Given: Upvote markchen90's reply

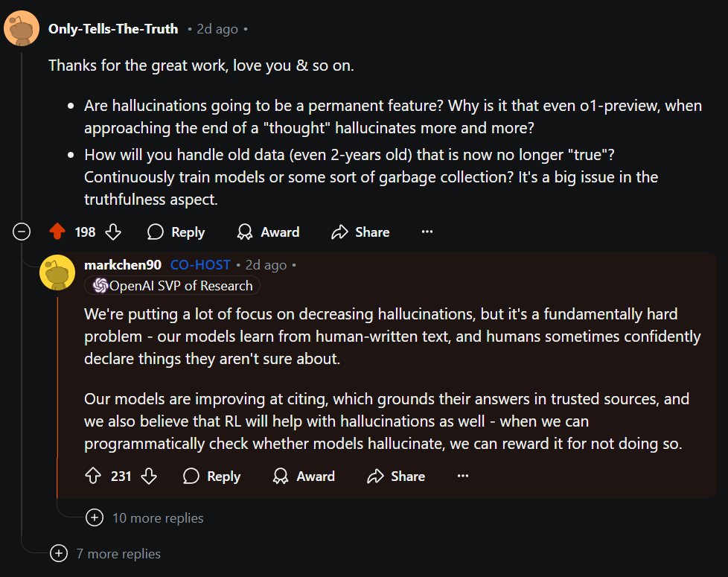Looking at the screenshot, I should (93, 476).
